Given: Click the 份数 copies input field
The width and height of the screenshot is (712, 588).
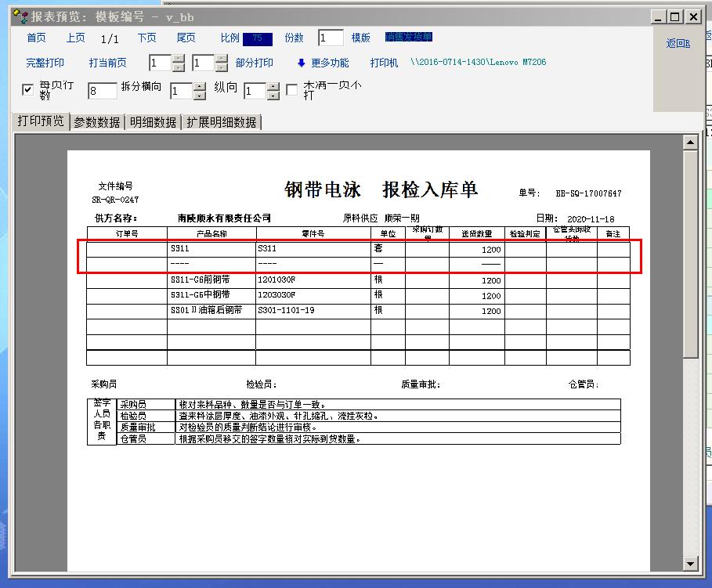Looking at the screenshot, I should (331, 38).
